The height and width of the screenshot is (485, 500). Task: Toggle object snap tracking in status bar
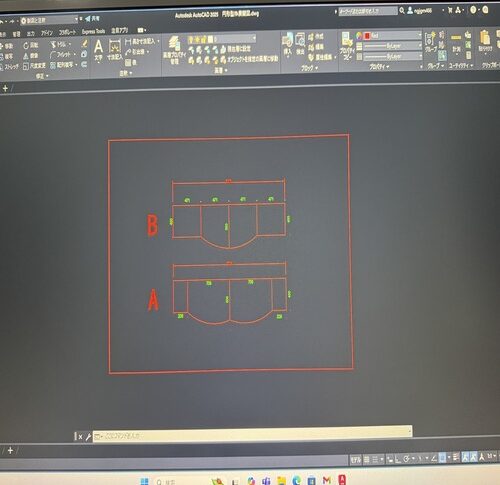point(434,458)
